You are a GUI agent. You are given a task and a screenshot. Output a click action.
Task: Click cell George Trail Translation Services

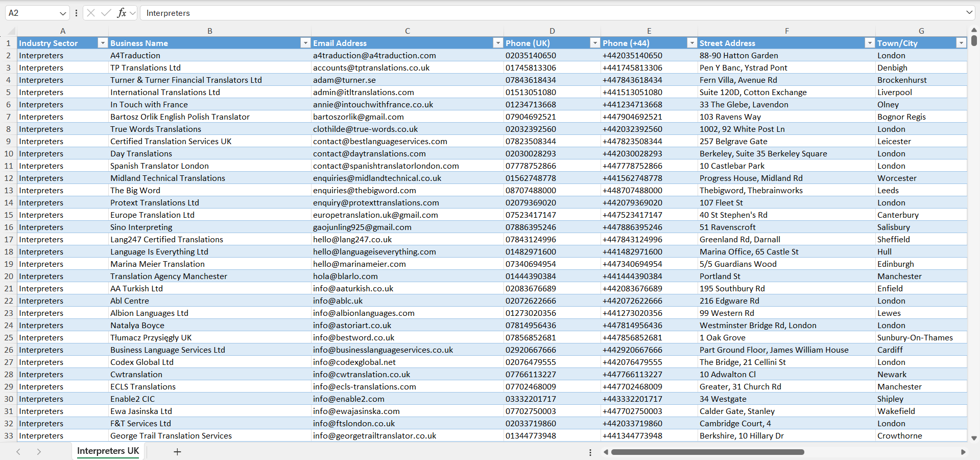(210, 435)
